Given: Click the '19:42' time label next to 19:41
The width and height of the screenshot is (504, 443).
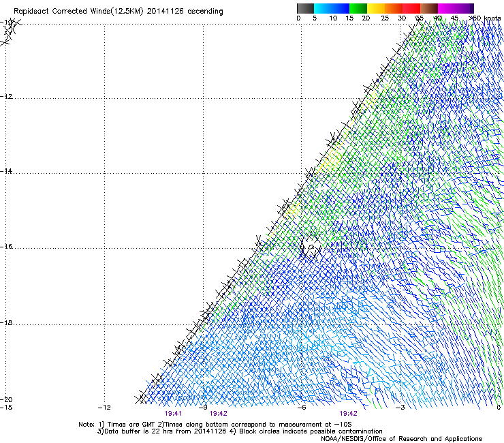Looking at the screenshot, I should point(218,414).
